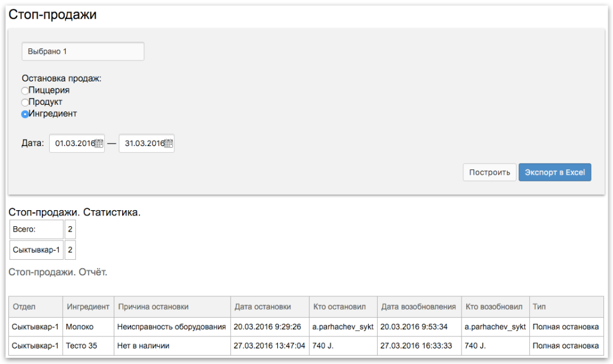The height and width of the screenshot is (364, 613).
Task: Click the Всего: statistics cell
Action: 37,229
